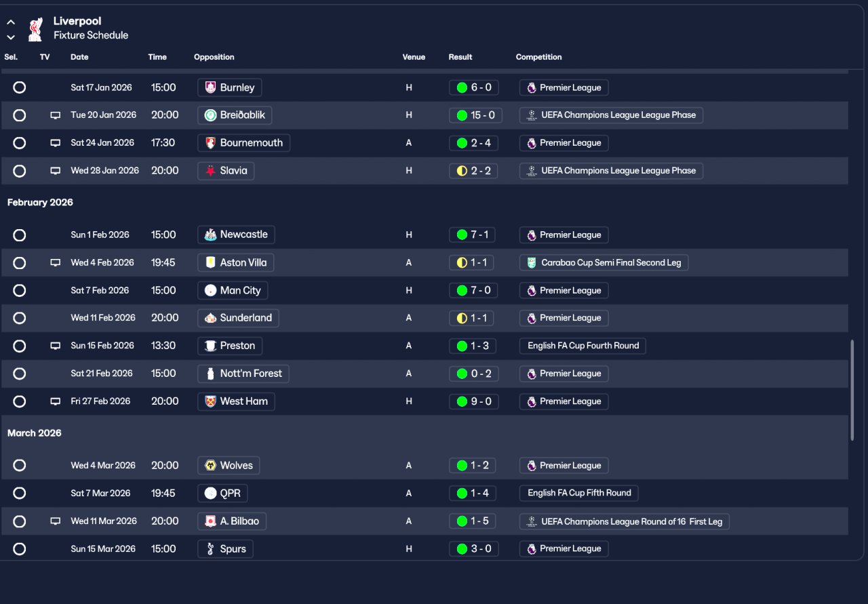Open Premier League competition in the Newcastle row
Viewport: 868px width, 604px height.
click(564, 235)
